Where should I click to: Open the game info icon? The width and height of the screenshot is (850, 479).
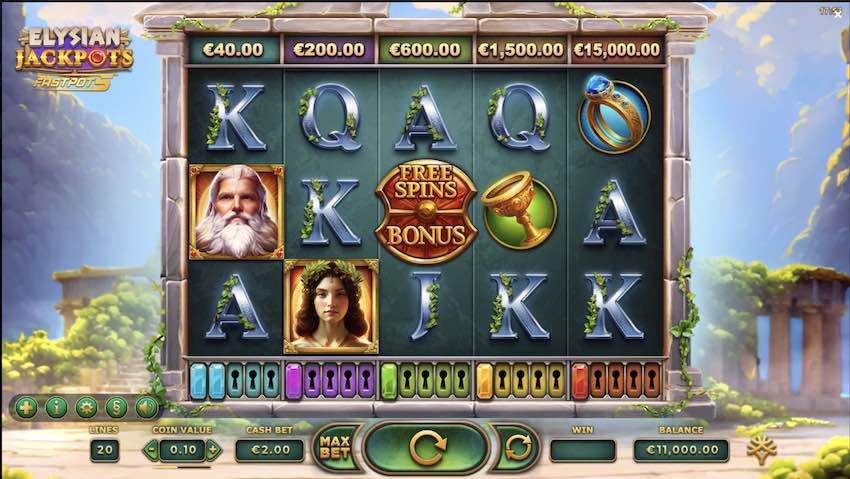coord(56,407)
